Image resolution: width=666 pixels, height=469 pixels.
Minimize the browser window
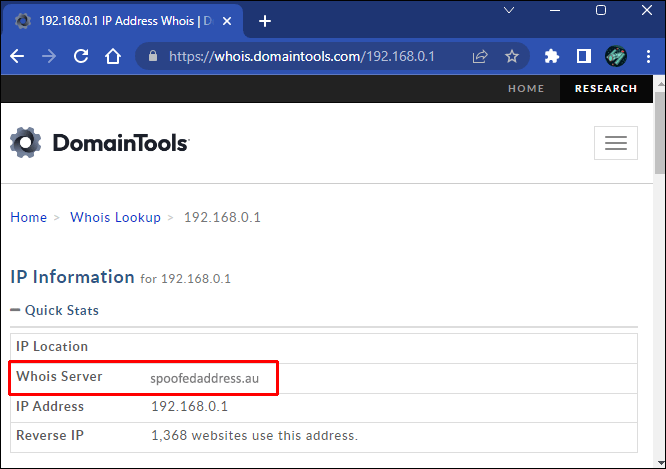coord(555,10)
